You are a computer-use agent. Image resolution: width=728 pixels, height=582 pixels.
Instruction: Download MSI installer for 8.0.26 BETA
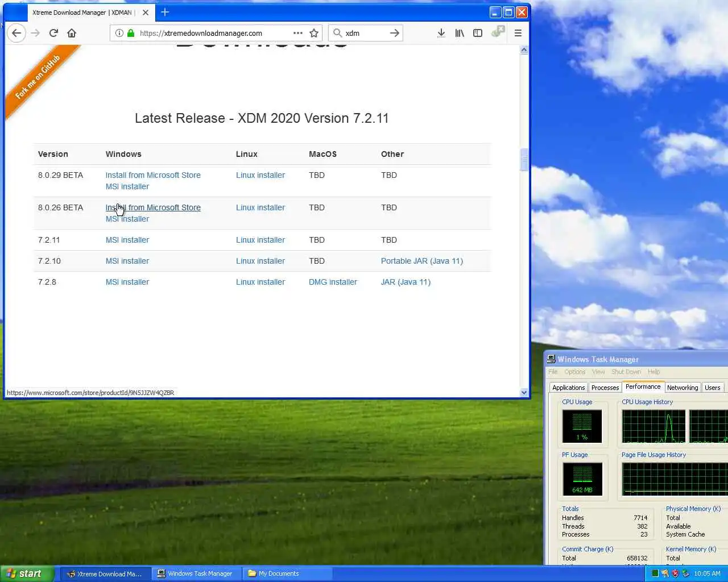click(x=127, y=219)
